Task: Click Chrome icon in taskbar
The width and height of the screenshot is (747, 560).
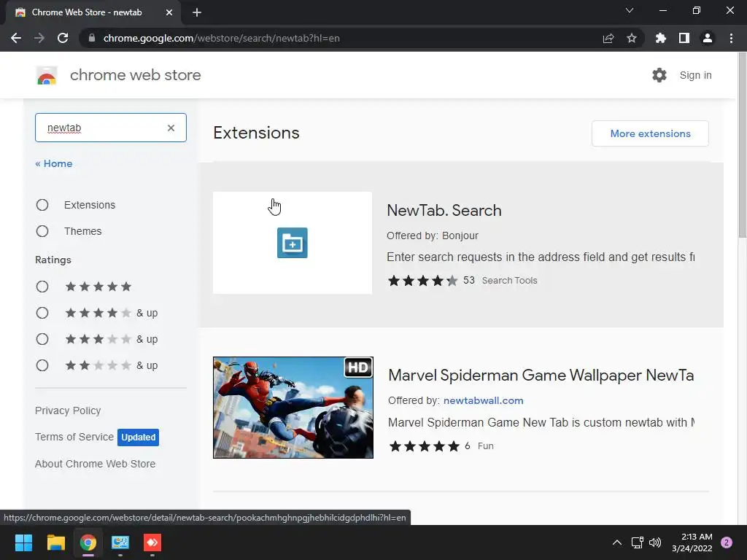Action: (88, 542)
